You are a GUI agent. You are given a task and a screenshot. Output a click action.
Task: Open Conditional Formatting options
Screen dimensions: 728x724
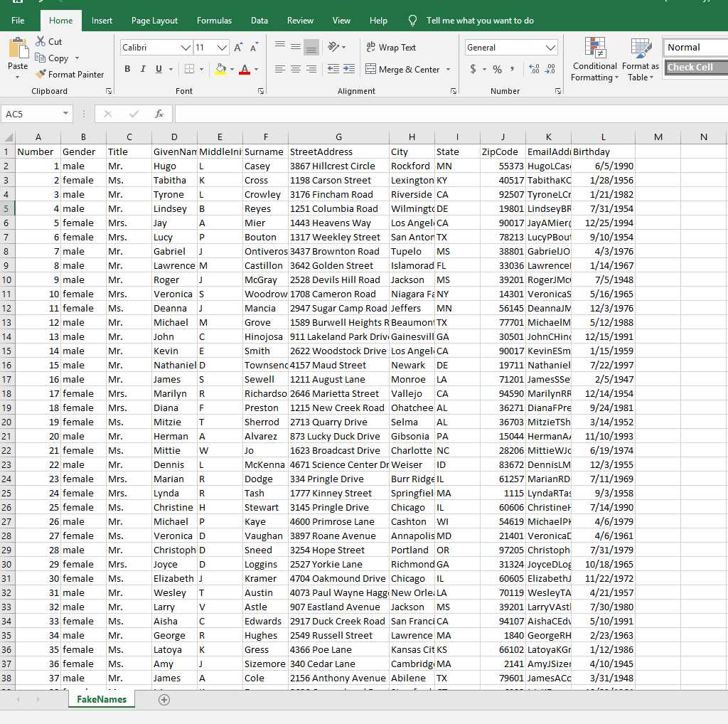(594, 60)
